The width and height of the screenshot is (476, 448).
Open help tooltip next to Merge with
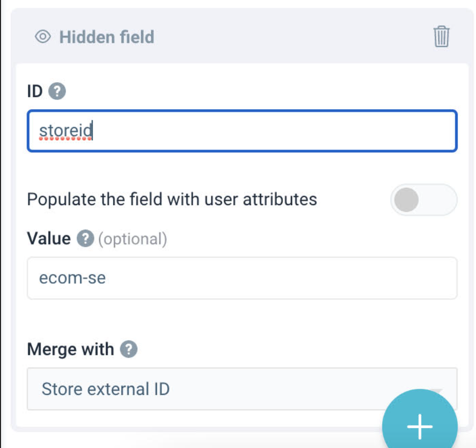click(129, 349)
